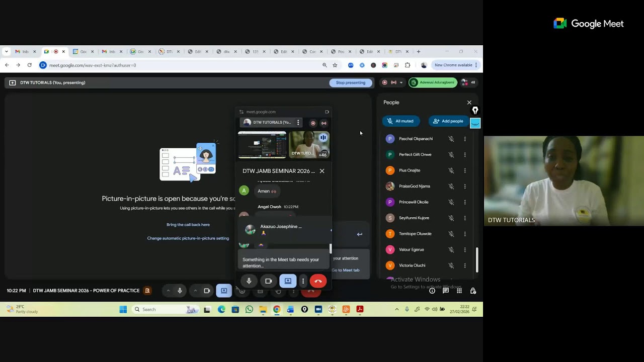The width and height of the screenshot is (644, 362).
Task: Click the recording indicator icon
Action: 385,82
